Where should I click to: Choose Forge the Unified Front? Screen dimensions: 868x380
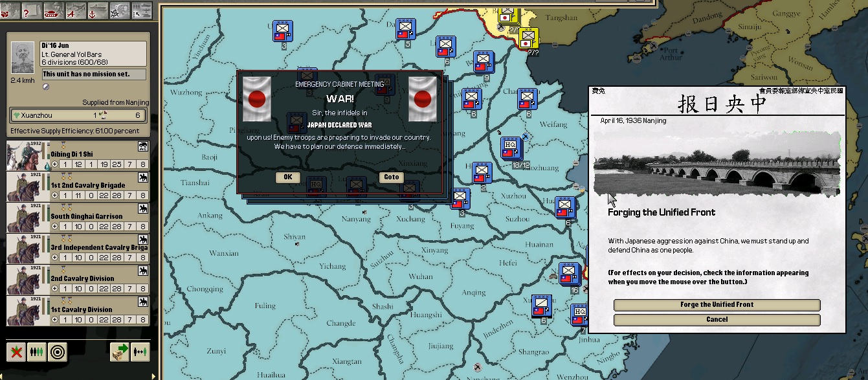pos(717,305)
